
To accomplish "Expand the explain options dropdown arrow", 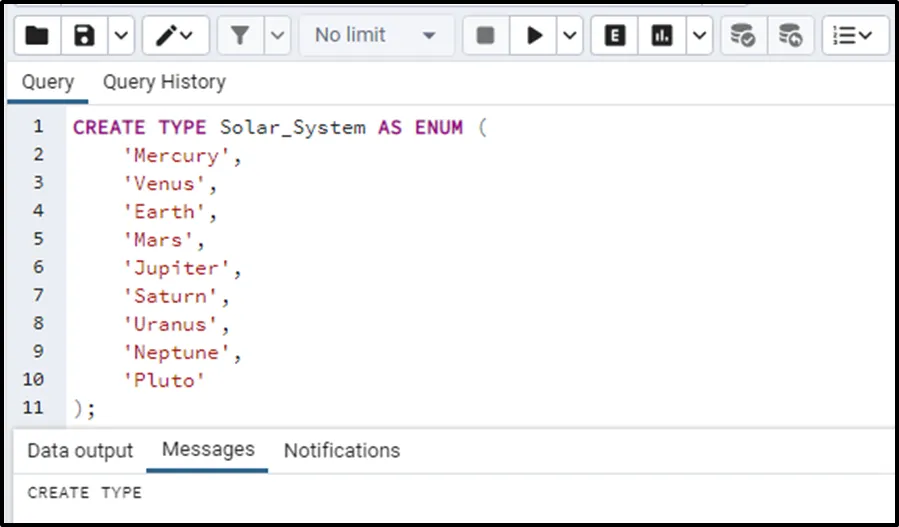I will tap(698, 36).
